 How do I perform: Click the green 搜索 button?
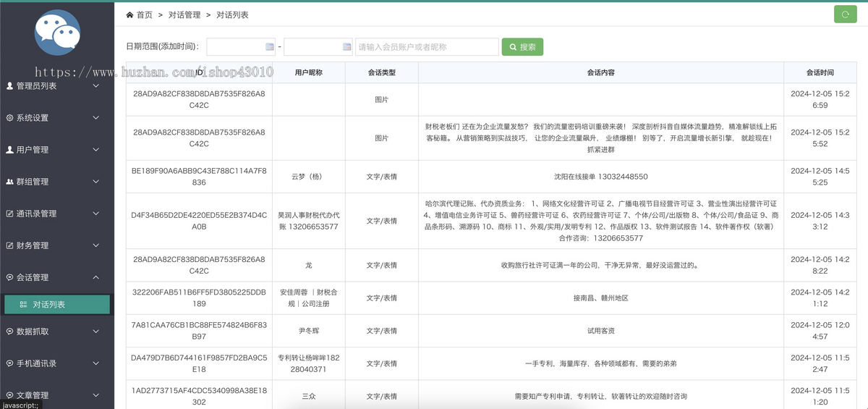point(522,47)
